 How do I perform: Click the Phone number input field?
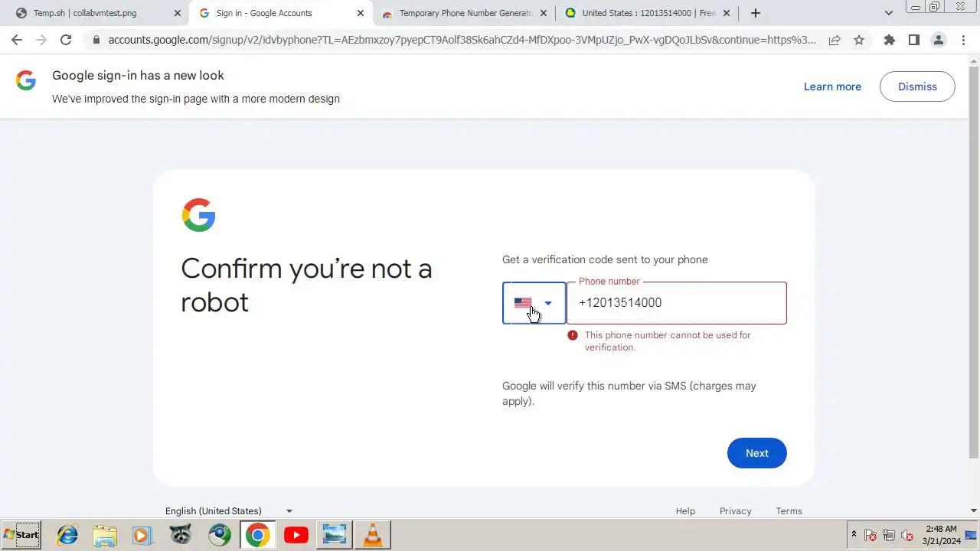[676, 303]
